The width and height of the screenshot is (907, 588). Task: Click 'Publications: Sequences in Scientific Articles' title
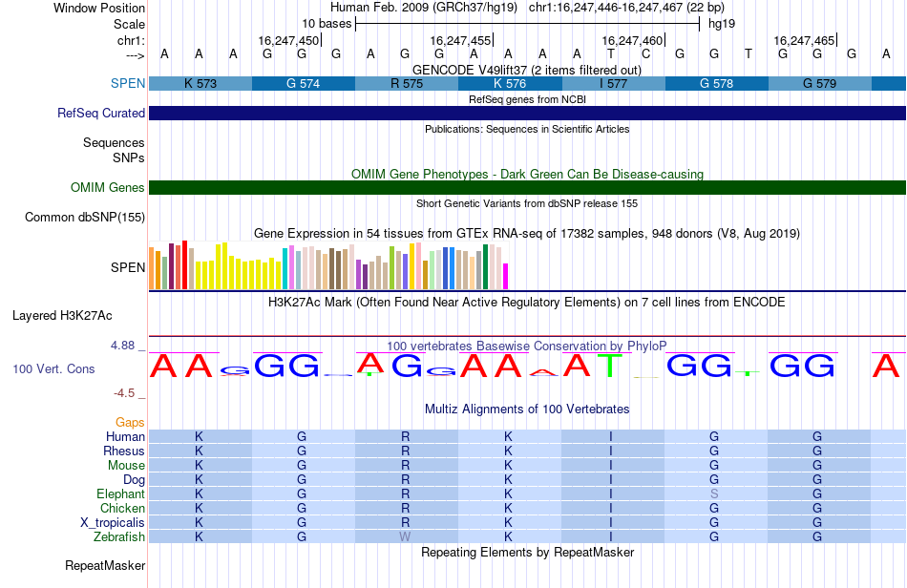click(x=527, y=129)
